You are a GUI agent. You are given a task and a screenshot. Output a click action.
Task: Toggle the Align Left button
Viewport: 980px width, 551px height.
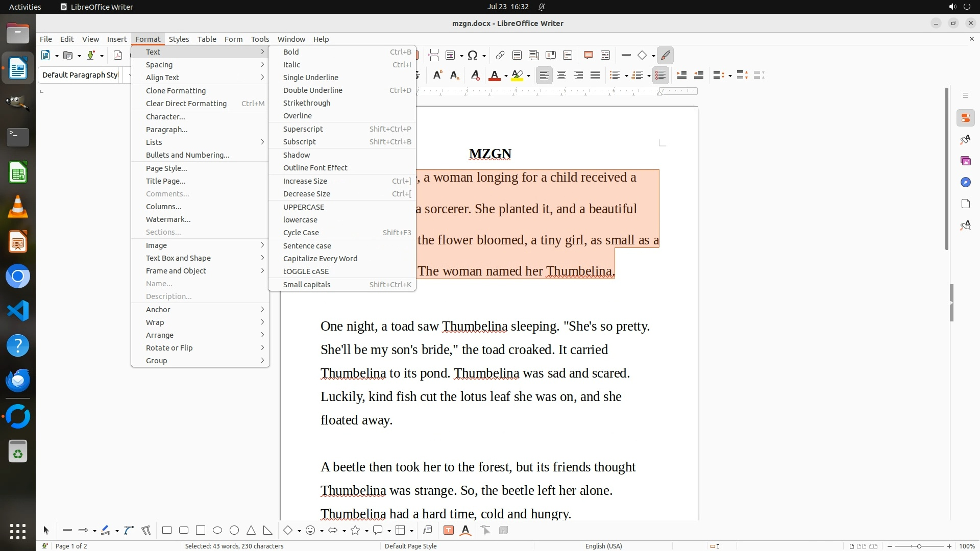pos(544,76)
